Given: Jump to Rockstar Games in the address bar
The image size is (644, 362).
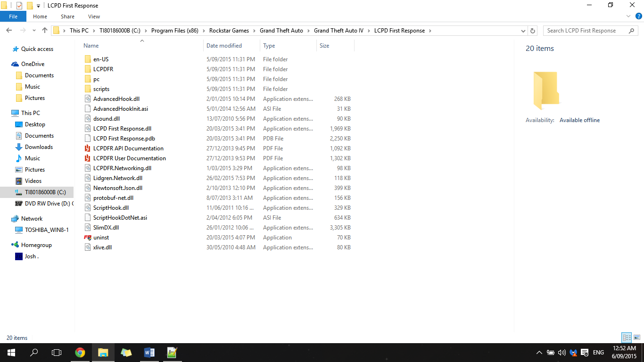Looking at the screenshot, I should [x=229, y=31].
